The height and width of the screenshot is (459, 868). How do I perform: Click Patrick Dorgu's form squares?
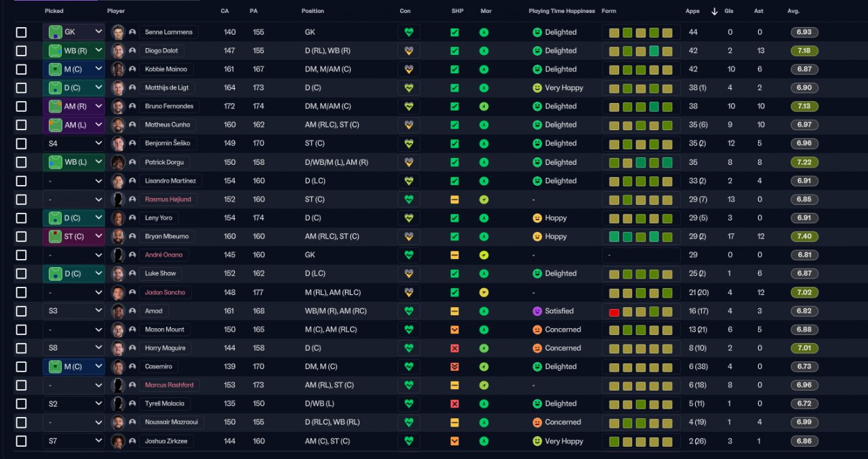[641, 162]
